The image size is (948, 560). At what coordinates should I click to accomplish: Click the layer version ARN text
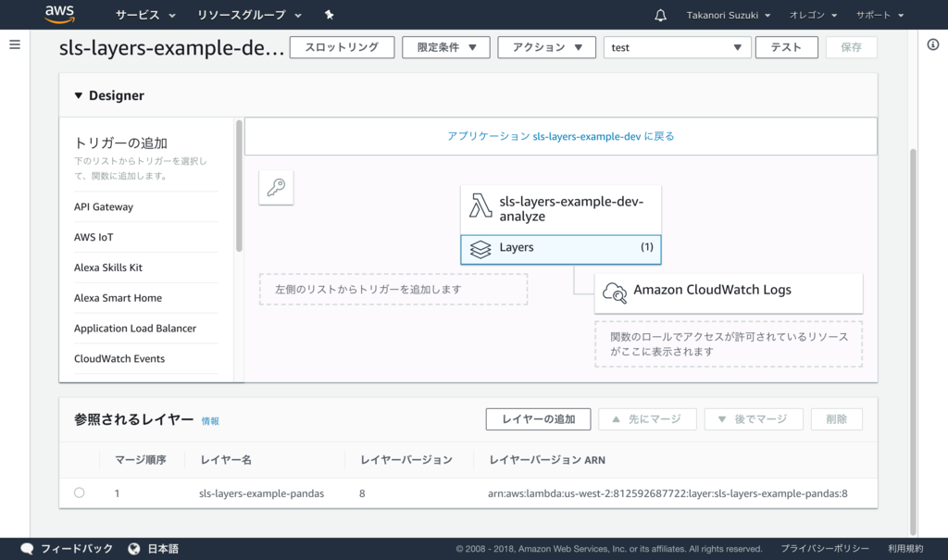(667, 493)
